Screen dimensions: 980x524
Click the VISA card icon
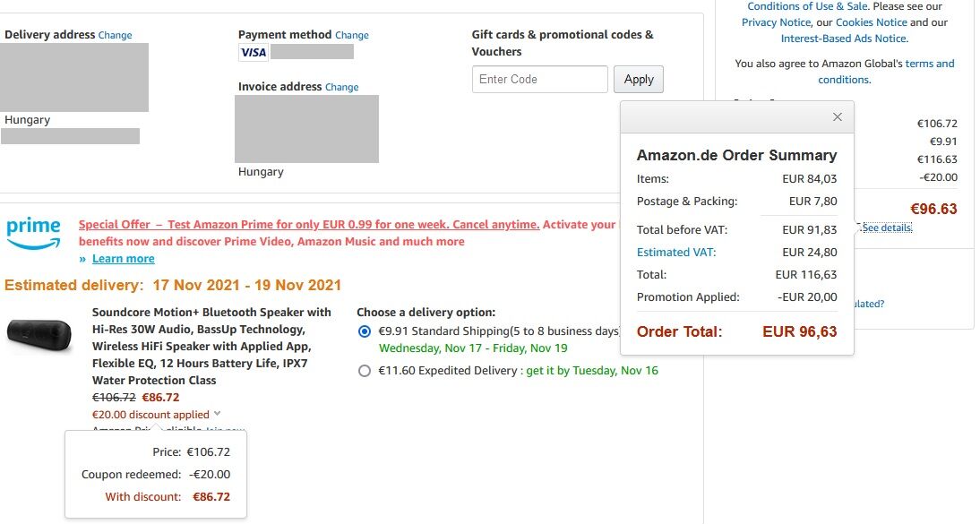pos(254,53)
